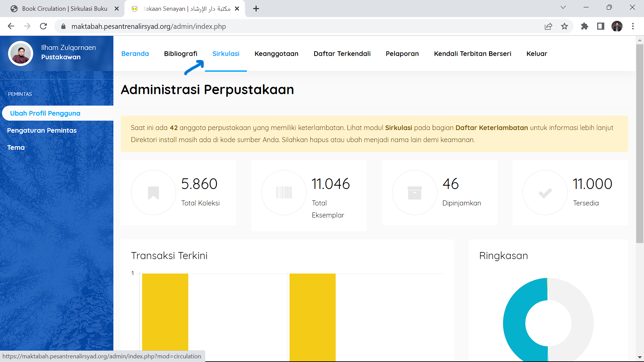Click the Transaksi Terkini heading
This screenshot has height=362, width=644.
[x=169, y=256]
